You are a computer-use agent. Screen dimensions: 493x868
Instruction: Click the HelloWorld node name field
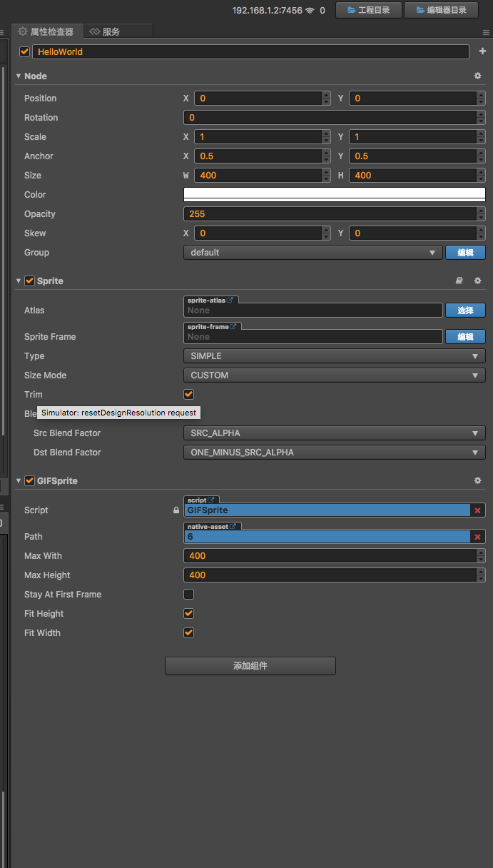(251, 52)
